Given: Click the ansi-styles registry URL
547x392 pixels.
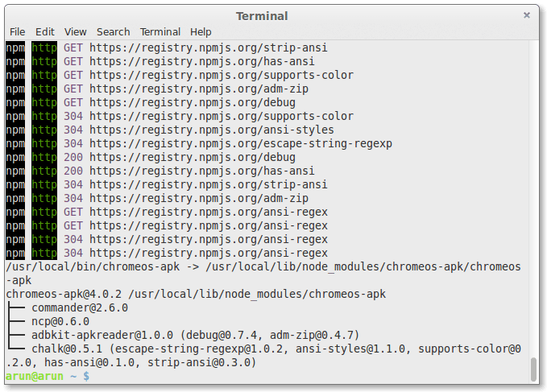Looking at the screenshot, I should point(211,130).
